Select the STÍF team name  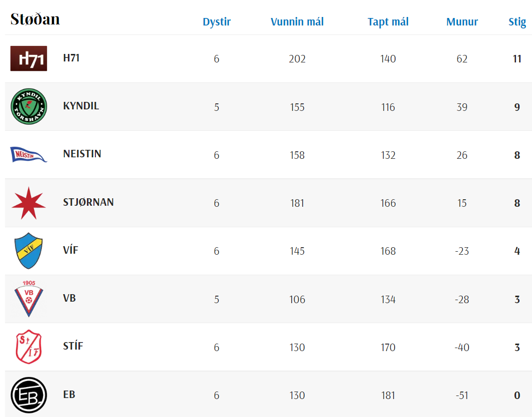pos(73,346)
